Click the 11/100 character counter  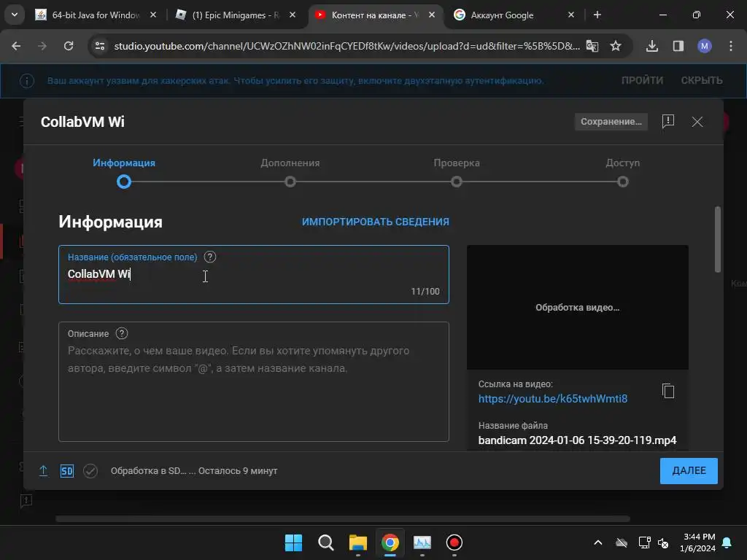pos(425,292)
